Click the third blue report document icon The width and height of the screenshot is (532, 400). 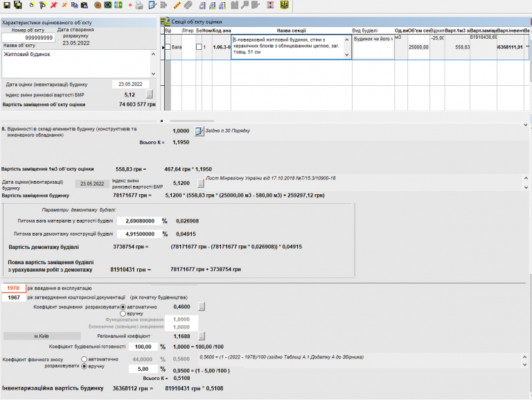click(x=222, y=5)
